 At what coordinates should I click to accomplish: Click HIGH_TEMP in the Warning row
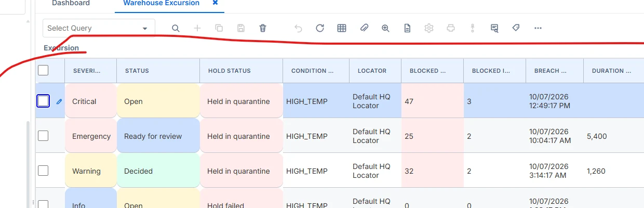point(307,171)
